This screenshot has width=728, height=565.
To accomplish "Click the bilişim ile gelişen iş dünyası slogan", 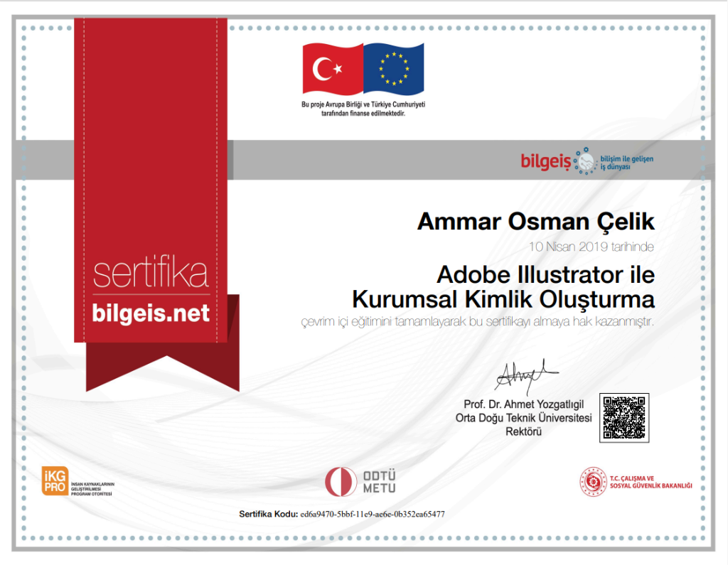I will tap(627, 163).
